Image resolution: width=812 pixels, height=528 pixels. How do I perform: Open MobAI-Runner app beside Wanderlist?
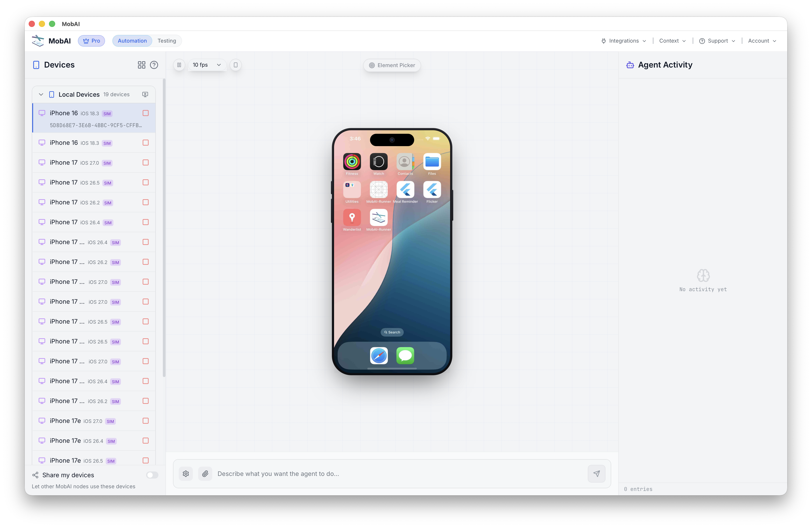(x=379, y=218)
